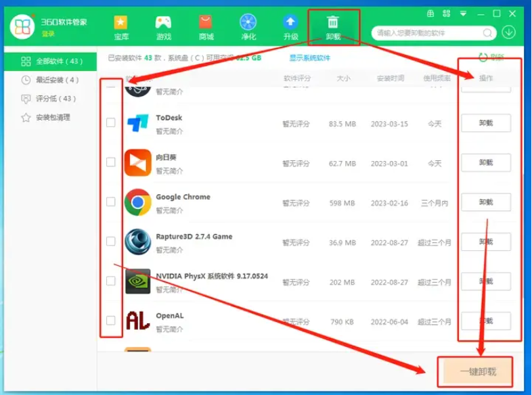Tick the Rapture3D 2.7.4 Game checkbox

pyautogui.click(x=110, y=241)
